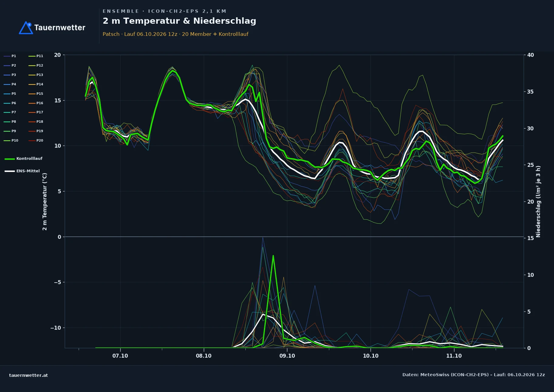The width and height of the screenshot is (554, 392).
Task: Select the P7 legend entry
Action: click(x=10, y=112)
